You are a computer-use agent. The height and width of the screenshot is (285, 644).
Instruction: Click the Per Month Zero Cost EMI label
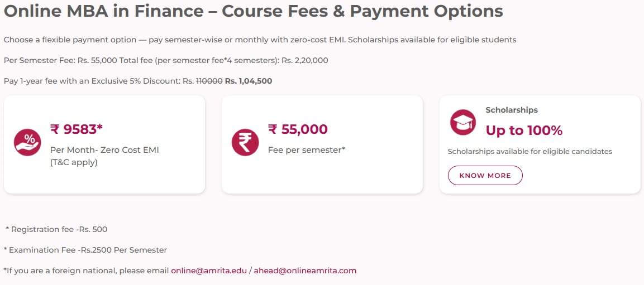tap(104, 150)
